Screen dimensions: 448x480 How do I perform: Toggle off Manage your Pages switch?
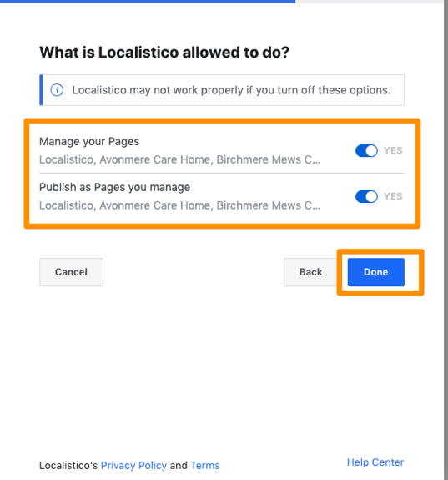click(x=366, y=150)
